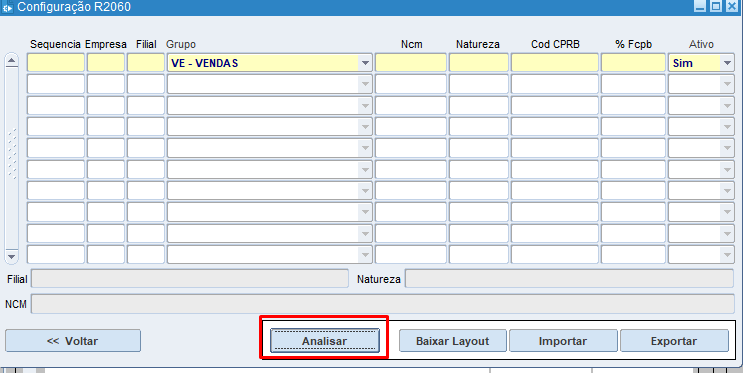Image resolution: width=743 pixels, height=373 pixels.
Task: Click the Empresa field in the highlighted row
Action: (x=106, y=63)
